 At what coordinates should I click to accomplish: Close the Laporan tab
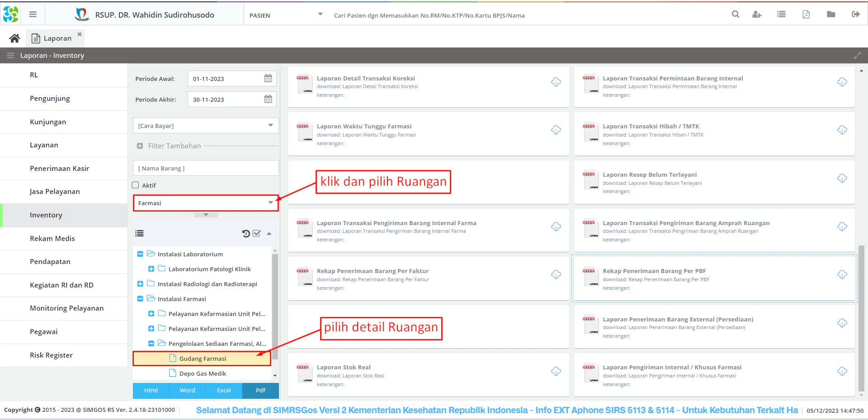tap(80, 34)
